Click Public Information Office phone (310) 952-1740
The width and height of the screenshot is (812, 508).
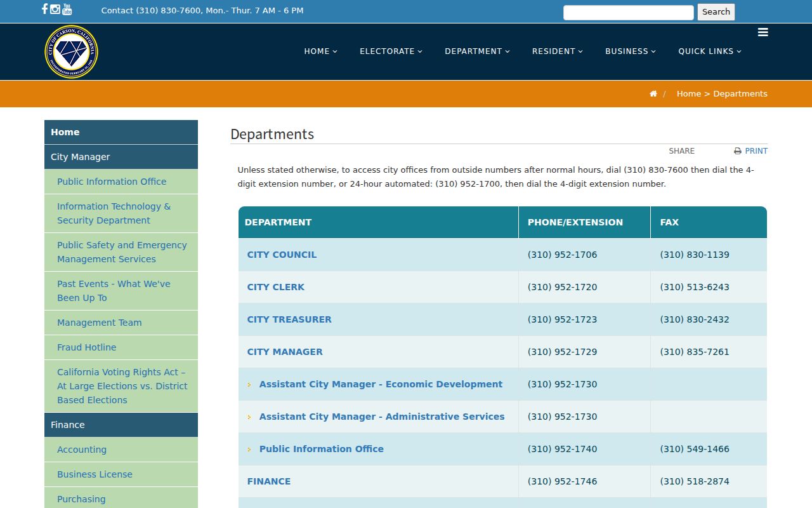click(x=562, y=449)
